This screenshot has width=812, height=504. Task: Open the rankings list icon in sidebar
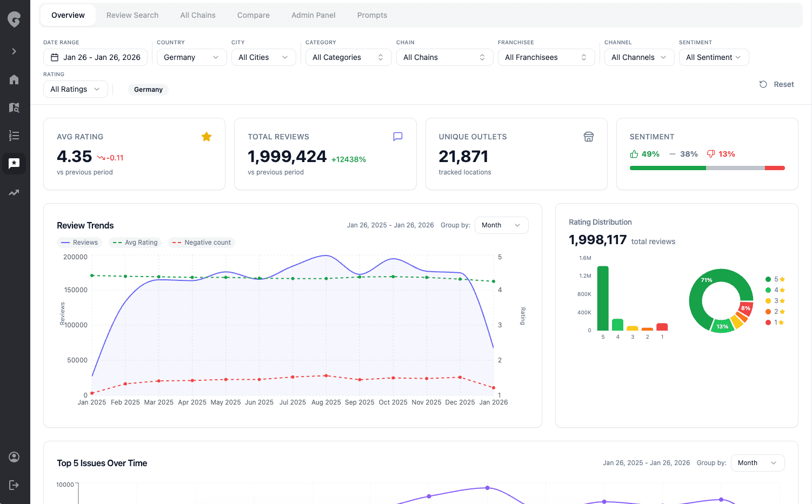[14, 136]
